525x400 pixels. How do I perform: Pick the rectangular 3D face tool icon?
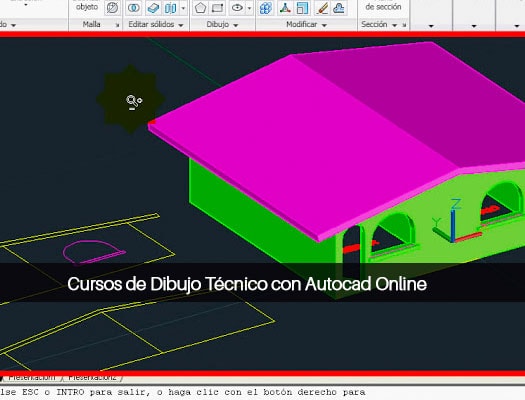tap(218, 8)
